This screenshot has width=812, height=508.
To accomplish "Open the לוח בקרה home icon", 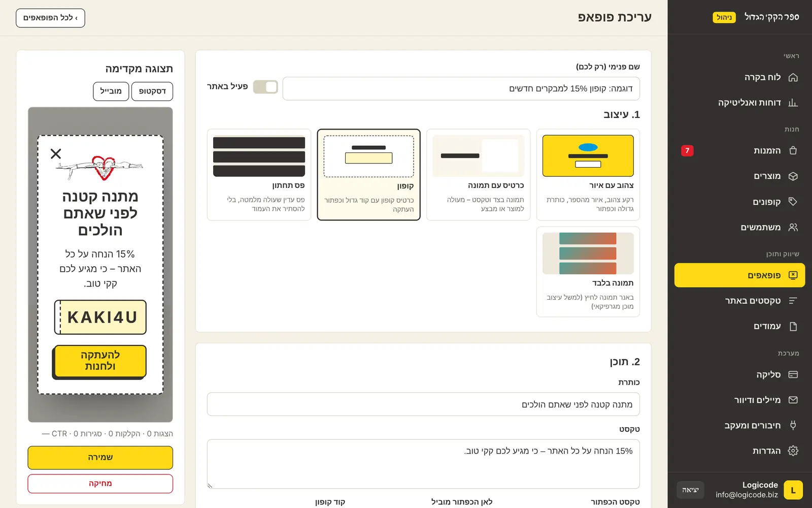I will click(793, 77).
